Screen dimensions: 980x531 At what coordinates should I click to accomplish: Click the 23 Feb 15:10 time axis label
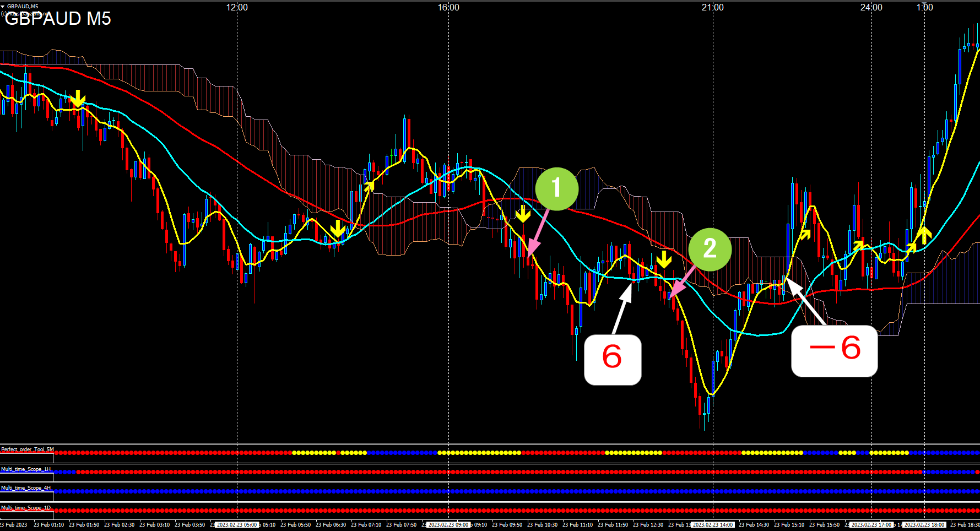click(x=789, y=525)
